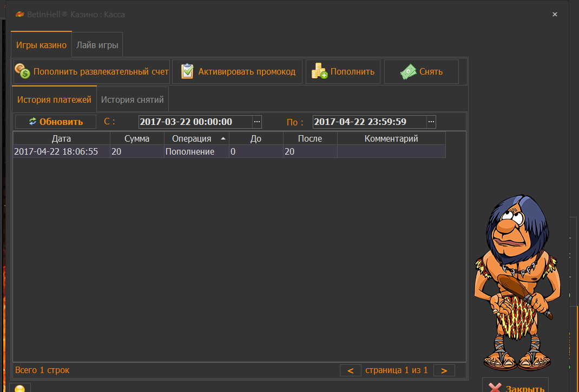
Task: Click the gold coins stack deposit icon
Action: click(319, 71)
